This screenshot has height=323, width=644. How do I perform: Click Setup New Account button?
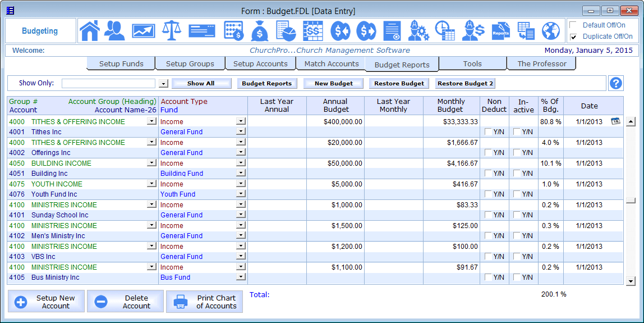(47, 302)
